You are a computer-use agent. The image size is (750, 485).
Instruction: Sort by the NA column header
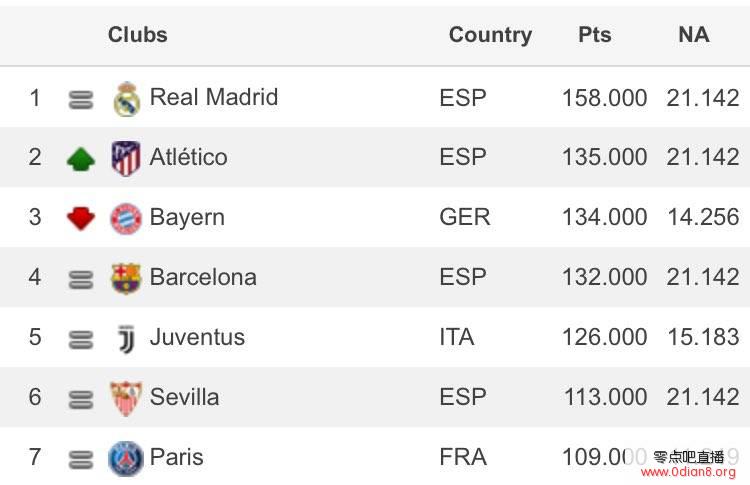click(x=694, y=34)
